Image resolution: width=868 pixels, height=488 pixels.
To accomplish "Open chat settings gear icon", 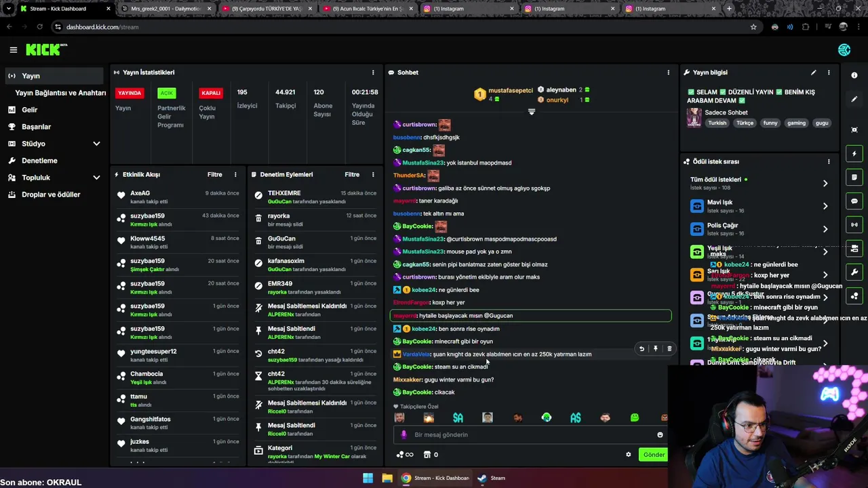I will click(x=628, y=455).
